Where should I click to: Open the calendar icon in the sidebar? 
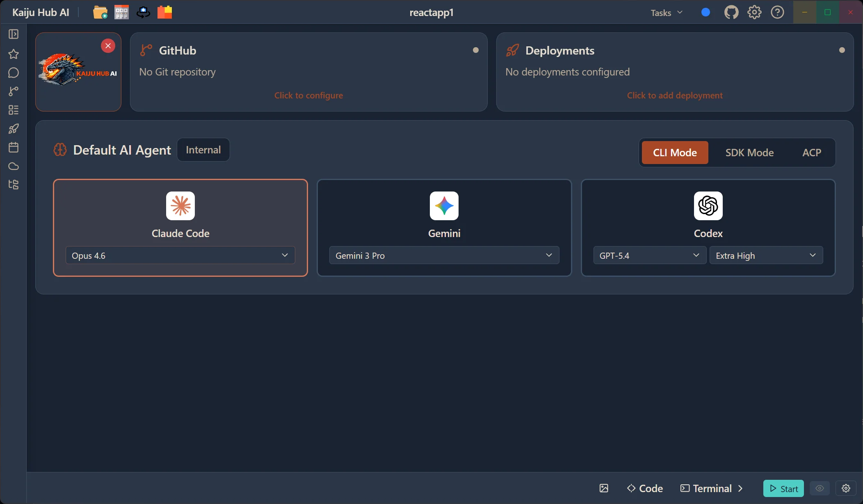click(x=14, y=147)
